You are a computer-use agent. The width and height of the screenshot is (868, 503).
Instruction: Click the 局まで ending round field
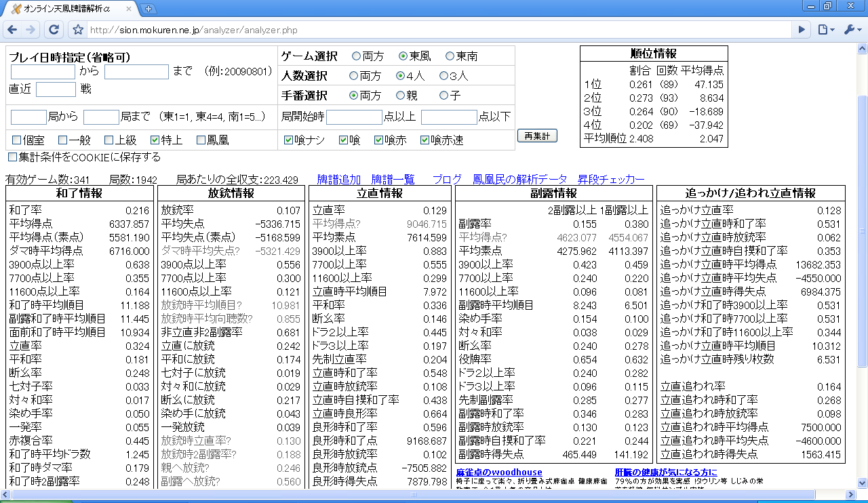102,117
